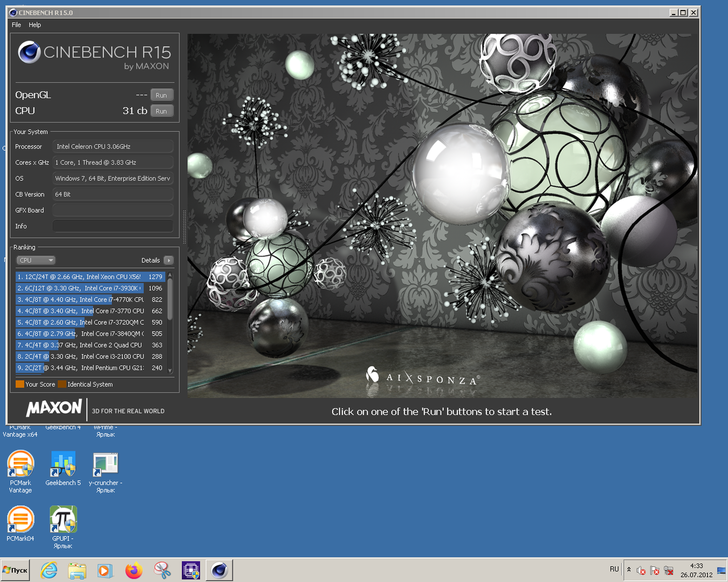Click the tray monitor icon beside clock

(x=722, y=570)
